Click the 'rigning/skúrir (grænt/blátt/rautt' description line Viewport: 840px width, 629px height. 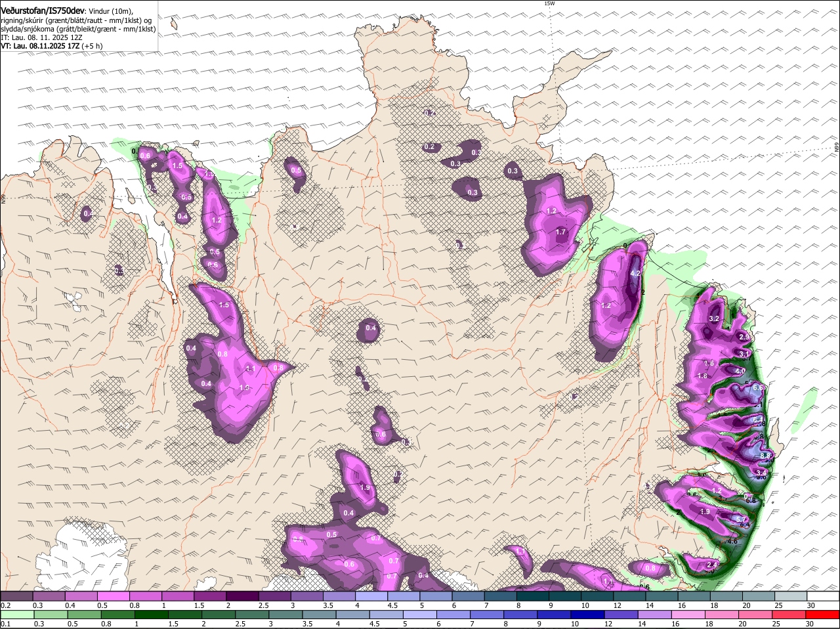point(76,20)
